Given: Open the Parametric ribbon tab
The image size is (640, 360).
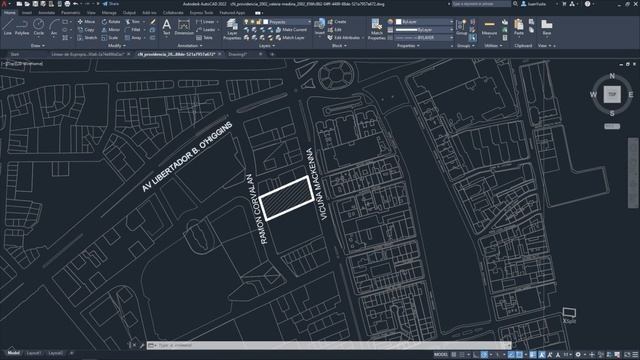Looking at the screenshot, I should pyautogui.click(x=71, y=13).
